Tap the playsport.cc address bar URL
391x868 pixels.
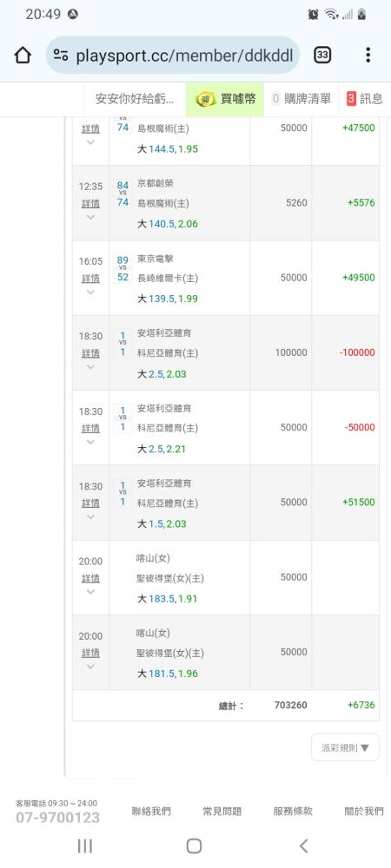click(x=184, y=55)
